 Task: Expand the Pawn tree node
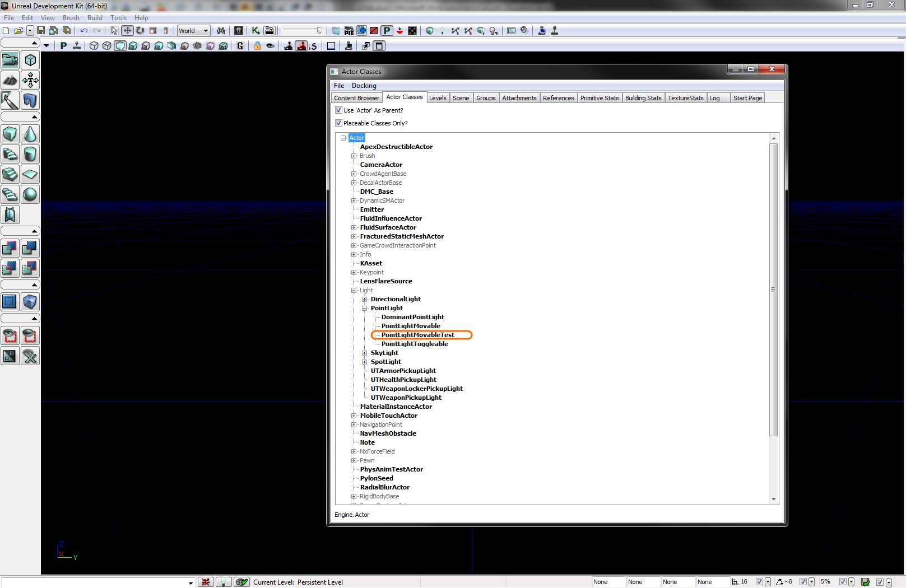[354, 460]
